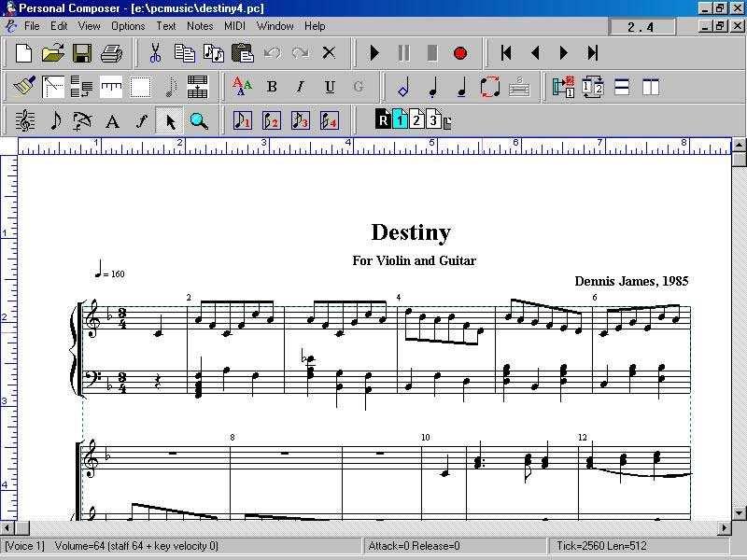Select the eighth note entry tool
747x560 pixels.
tap(55, 121)
